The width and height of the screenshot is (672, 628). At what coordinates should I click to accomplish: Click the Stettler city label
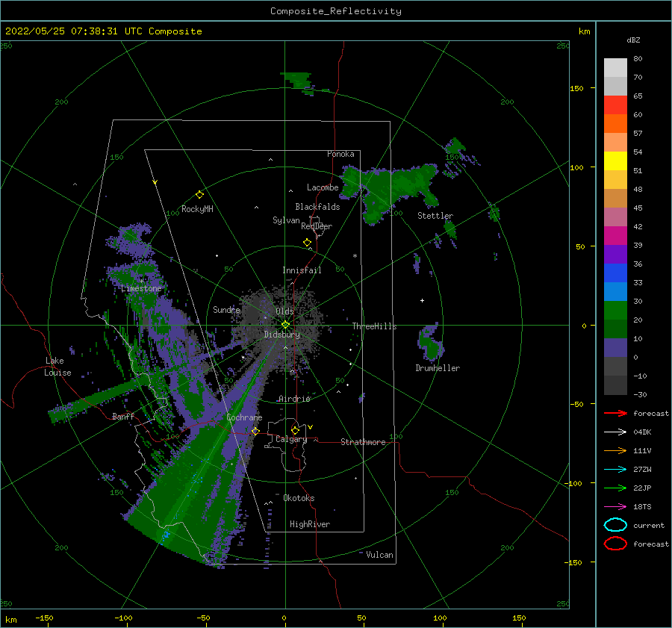[435, 216]
